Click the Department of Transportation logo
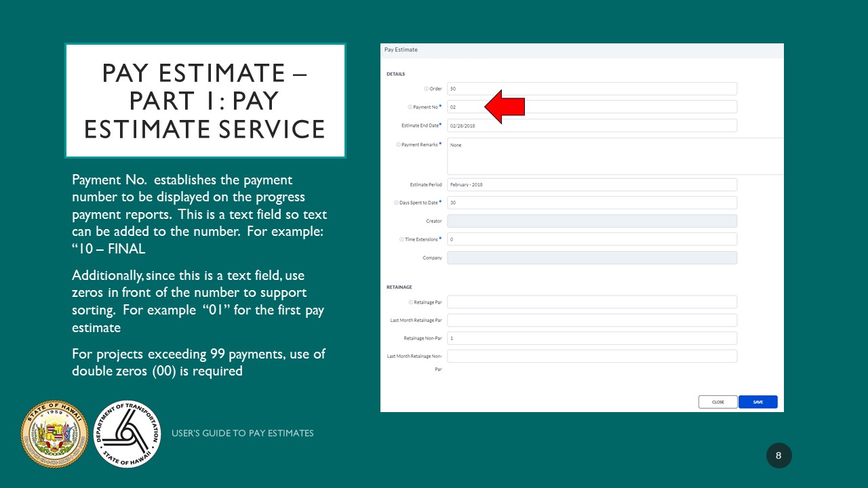Image resolution: width=868 pixels, height=488 pixels. point(127,434)
